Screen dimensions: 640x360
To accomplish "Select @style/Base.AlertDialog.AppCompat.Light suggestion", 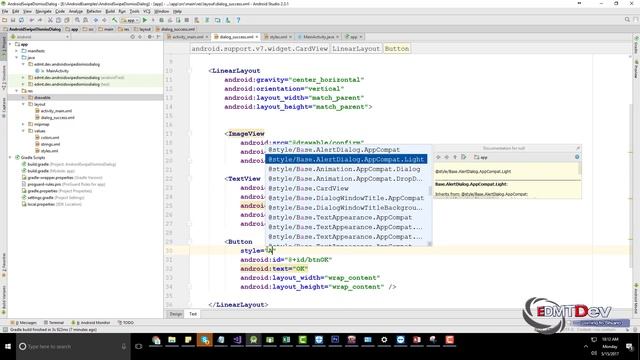I will [x=347, y=159].
